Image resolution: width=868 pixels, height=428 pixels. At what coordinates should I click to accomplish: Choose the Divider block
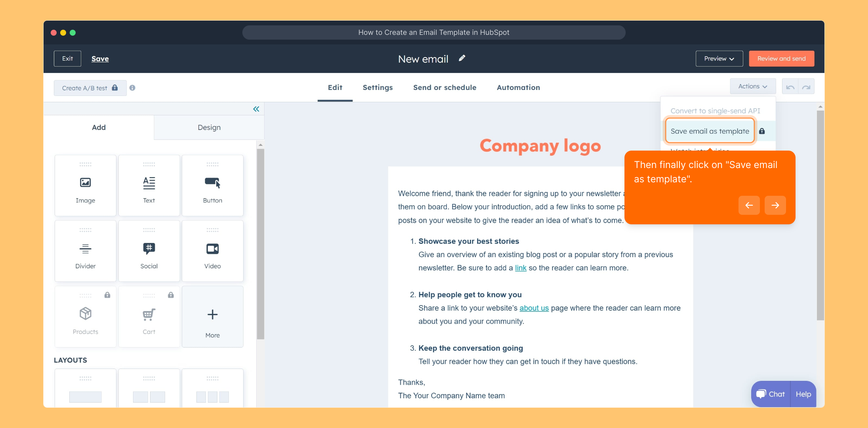(x=86, y=251)
